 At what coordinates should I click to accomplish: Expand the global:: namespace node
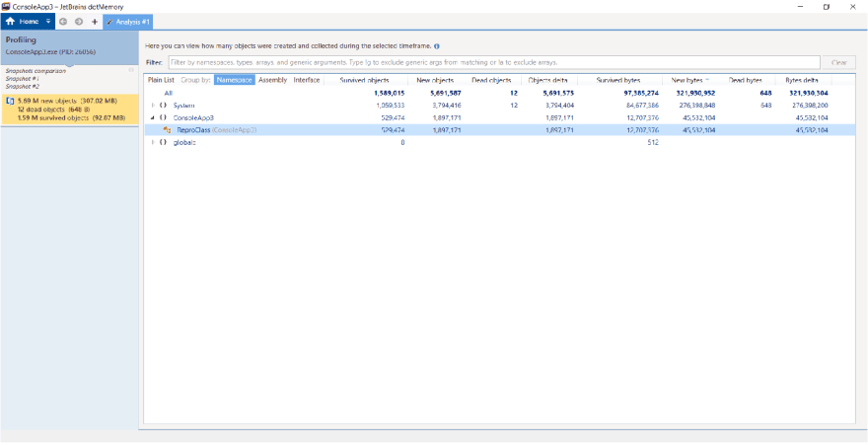(x=153, y=142)
